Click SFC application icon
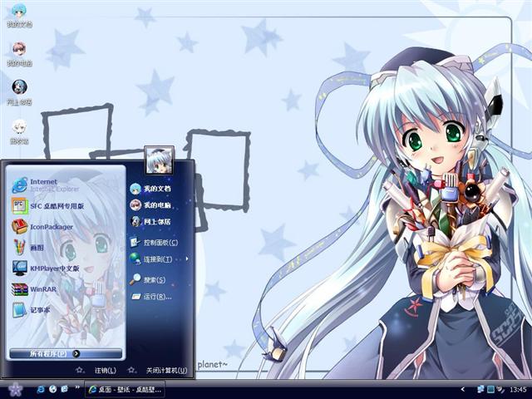Viewport: 532px width, 399px height. [x=19, y=206]
